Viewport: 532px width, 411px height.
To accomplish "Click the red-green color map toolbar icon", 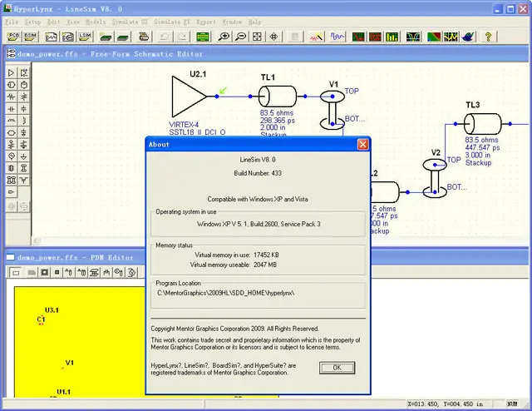I will pyautogui.click(x=434, y=37).
